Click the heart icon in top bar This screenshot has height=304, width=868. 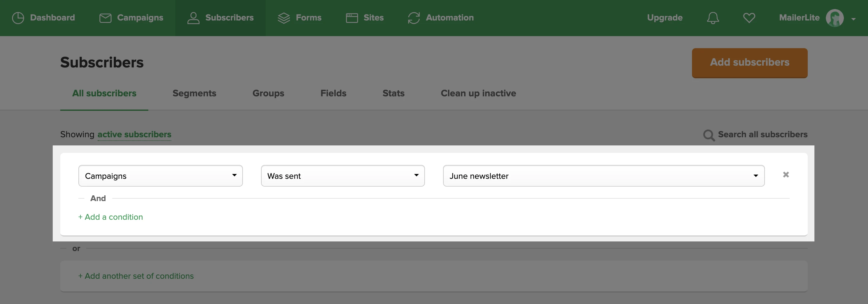coord(749,18)
